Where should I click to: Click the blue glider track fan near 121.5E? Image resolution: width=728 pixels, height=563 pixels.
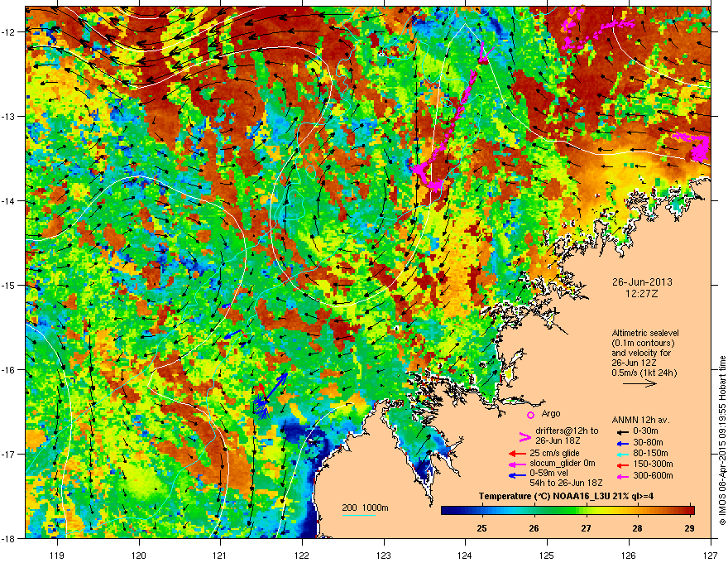pyautogui.click(x=262, y=407)
